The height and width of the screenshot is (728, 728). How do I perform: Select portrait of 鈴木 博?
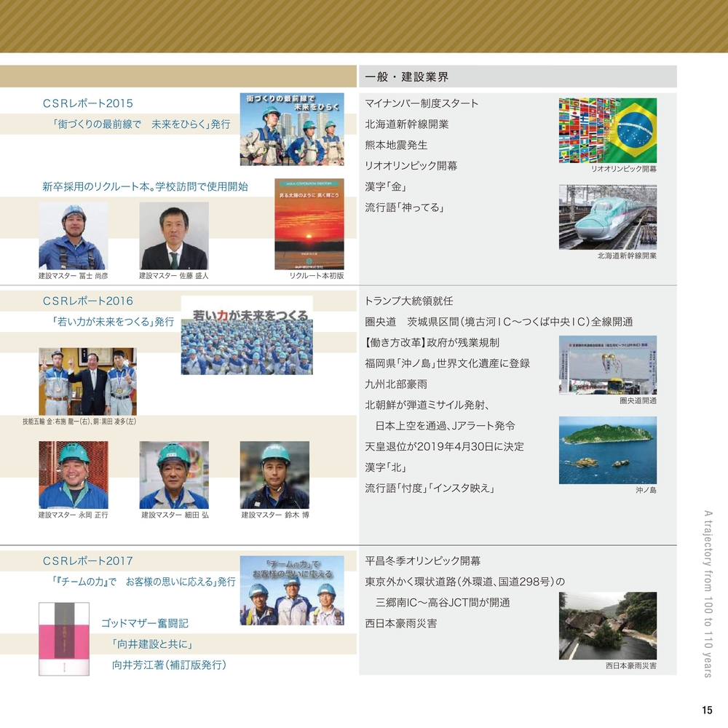coord(274,475)
